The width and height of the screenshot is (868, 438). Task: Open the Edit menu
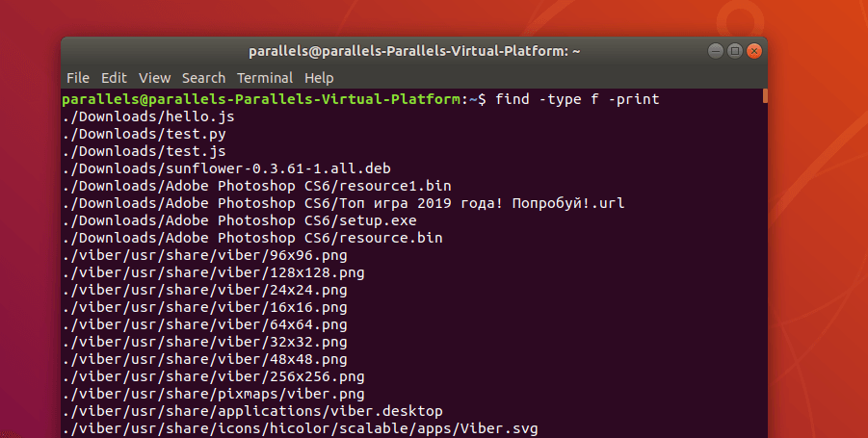[114, 78]
